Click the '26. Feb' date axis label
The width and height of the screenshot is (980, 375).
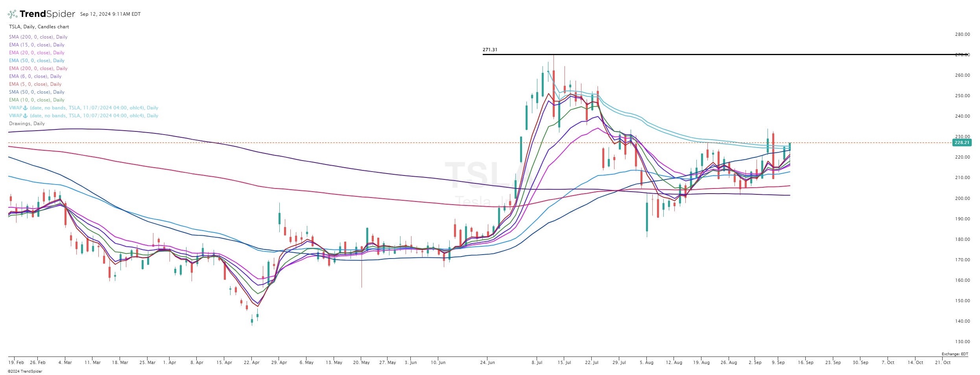coord(38,362)
